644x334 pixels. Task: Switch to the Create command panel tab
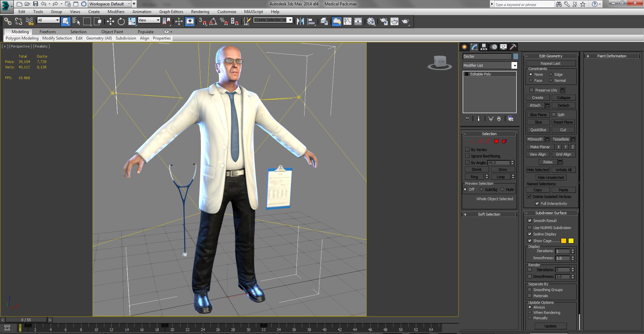point(464,47)
